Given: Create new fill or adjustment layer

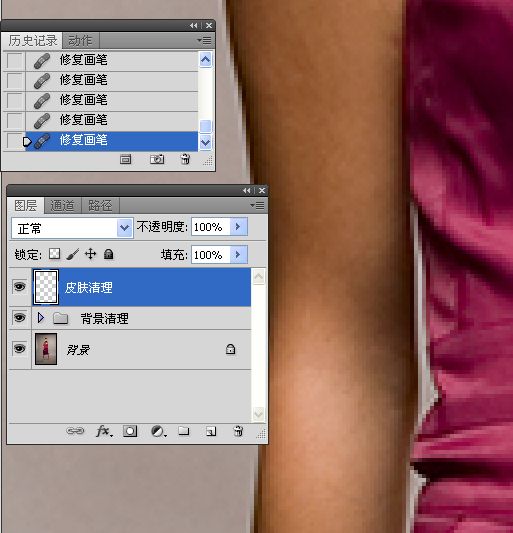Looking at the screenshot, I should pos(158,431).
